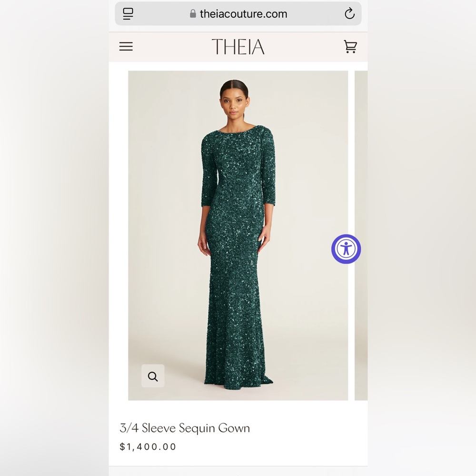Viewport: 476px width, 476px height.
Task: Select the green sequin gown main image
Action: coord(238,236)
